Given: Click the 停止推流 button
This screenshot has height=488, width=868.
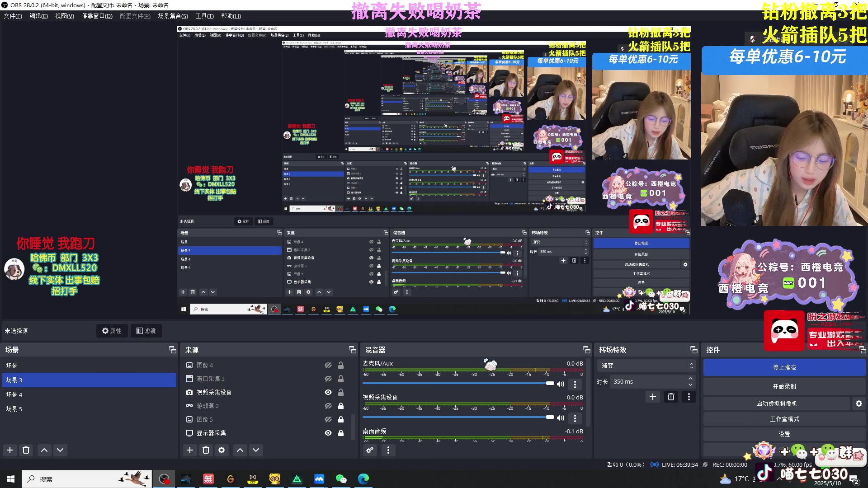Looking at the screenshot, I should tap(784, 367).
